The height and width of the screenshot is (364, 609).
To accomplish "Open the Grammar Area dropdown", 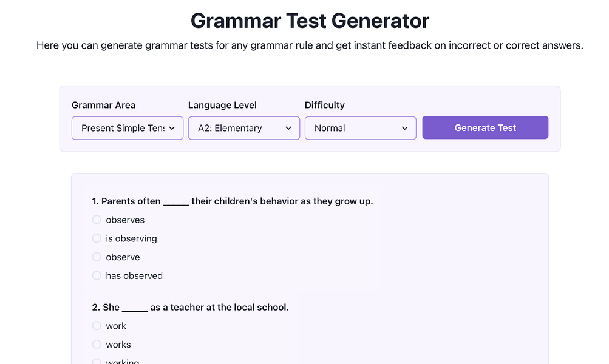I will [x=127, y=128].
